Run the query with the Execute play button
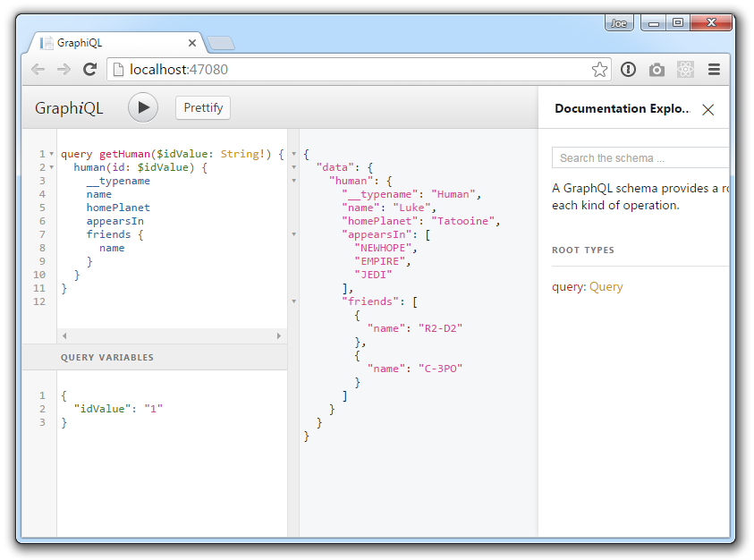Screen dimensions: 754x560 point(143,107)
